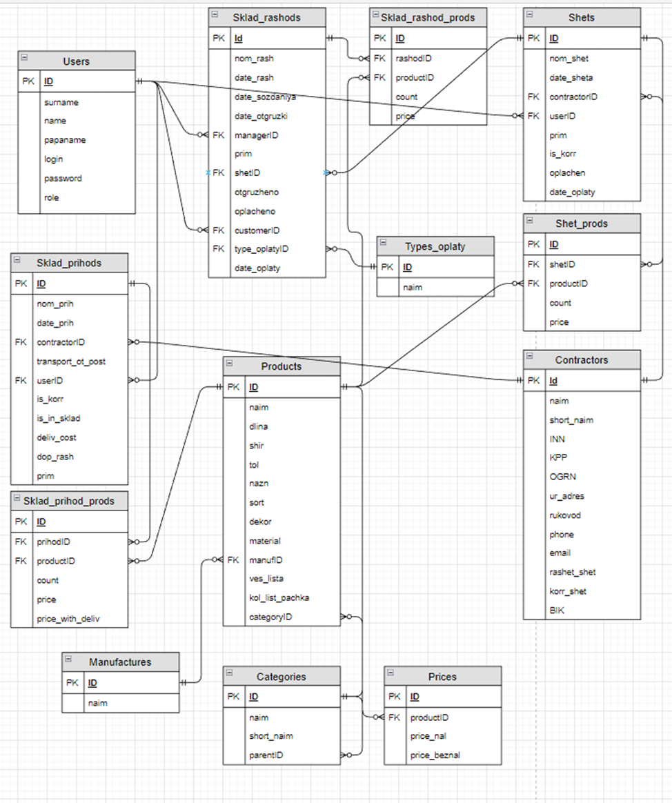Collapse the Manufactures table

coord(68,659)
